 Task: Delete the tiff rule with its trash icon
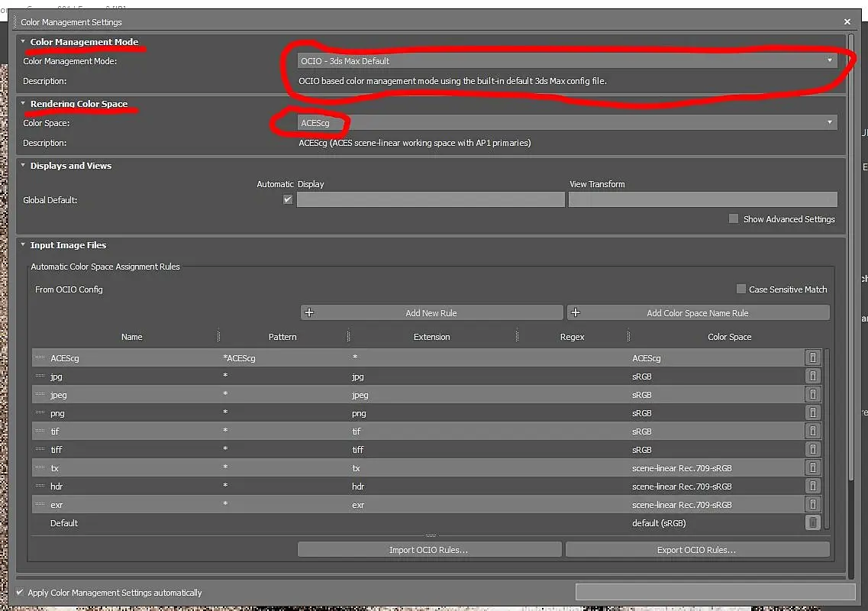812,449
